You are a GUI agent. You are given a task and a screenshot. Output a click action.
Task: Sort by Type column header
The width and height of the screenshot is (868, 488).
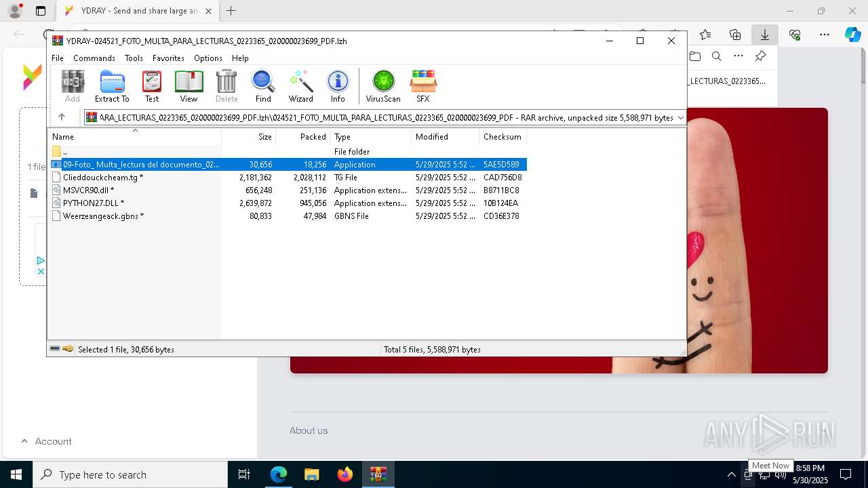(370, 137)
